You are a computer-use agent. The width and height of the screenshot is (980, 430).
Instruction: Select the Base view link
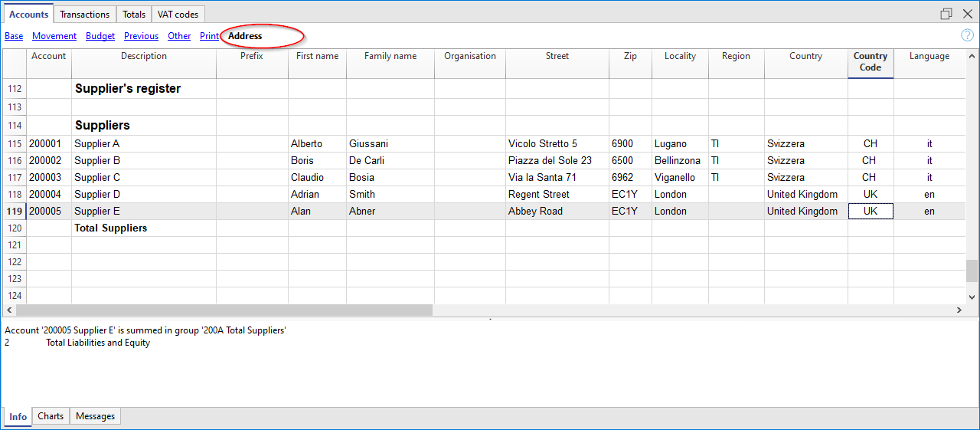[x=14, y=36]
